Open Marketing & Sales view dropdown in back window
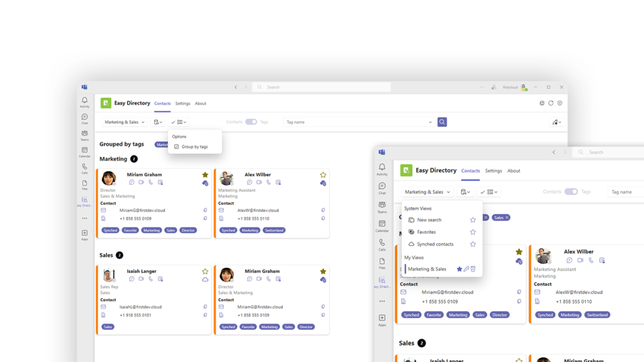The width and height of the screenshot is (644, 362). [124, 122]
